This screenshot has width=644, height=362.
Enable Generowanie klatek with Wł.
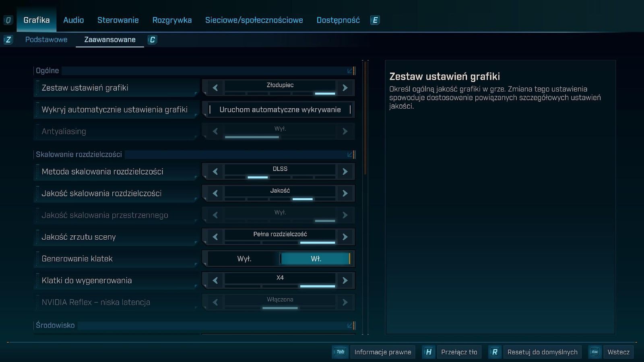point(316,259)
